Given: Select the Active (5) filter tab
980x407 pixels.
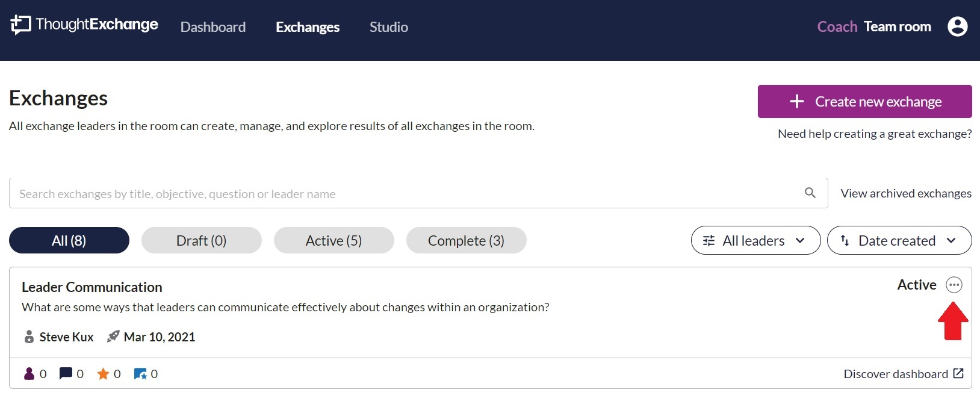Looking at the screenshot, I should [x=334, y=240].
